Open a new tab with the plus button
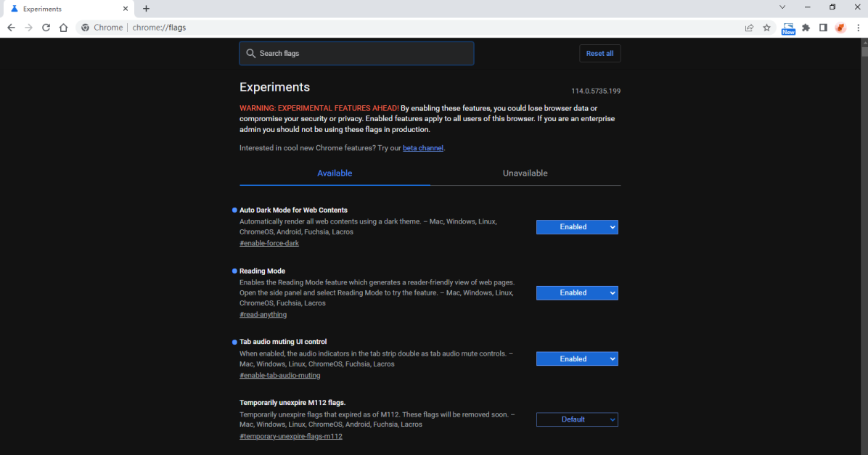This screenshot has width=868, height=455. [146, 9]
